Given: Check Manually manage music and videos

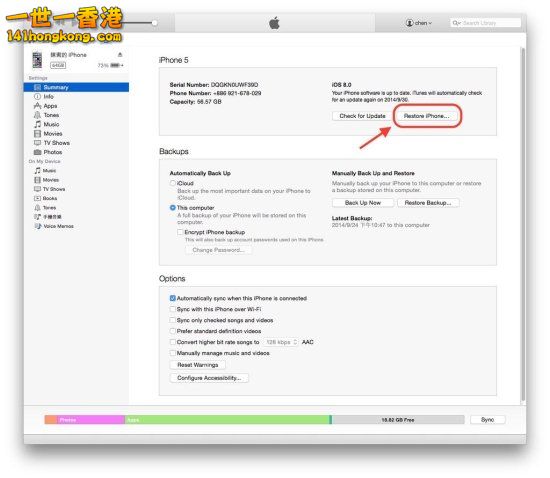Looking at the screenshot, I should (x=173, y=353).
